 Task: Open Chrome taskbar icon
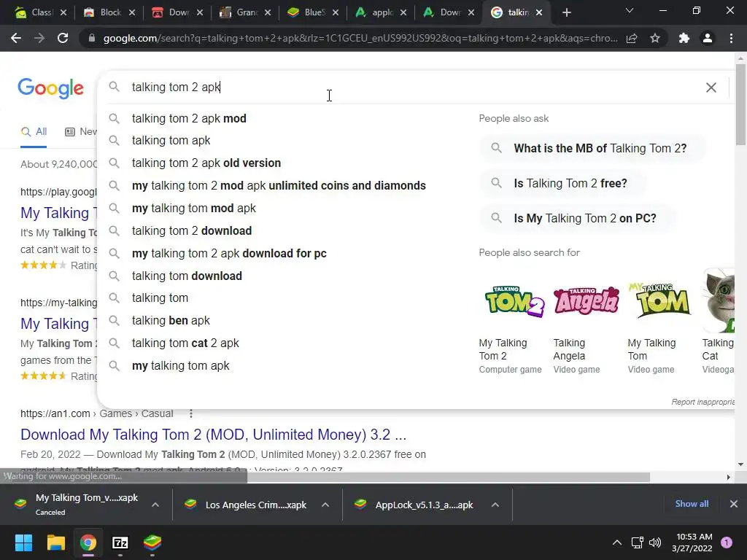click(88, 542)
